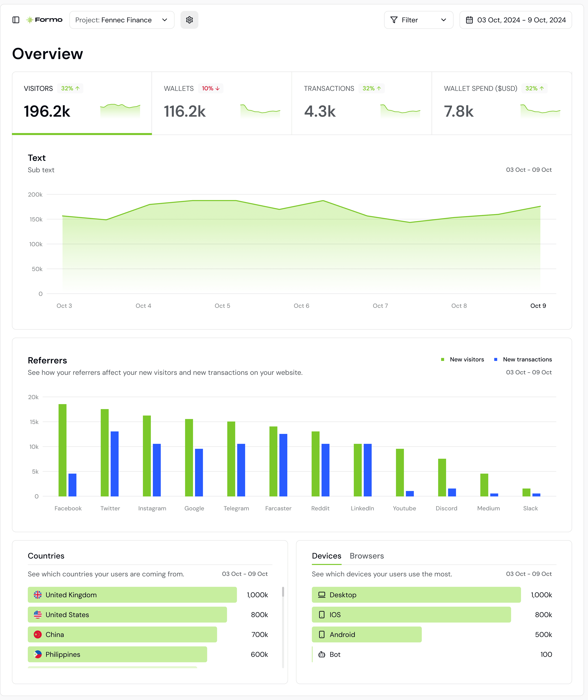Click the calendar icon in date range
Image resolution: width=588 pixels, height=700 pixels.
coord(469,20)
